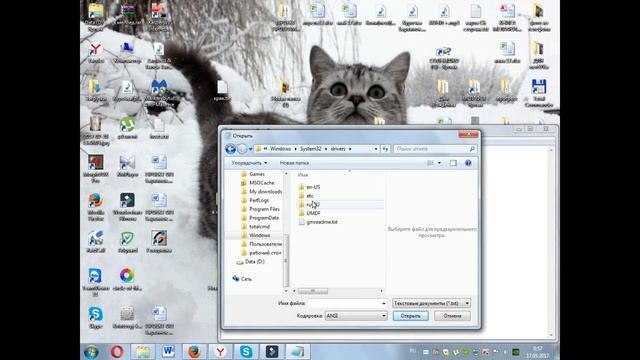Open the file type filter dropdown
Screen dimensions: 640x360
(x=431, y=303)
